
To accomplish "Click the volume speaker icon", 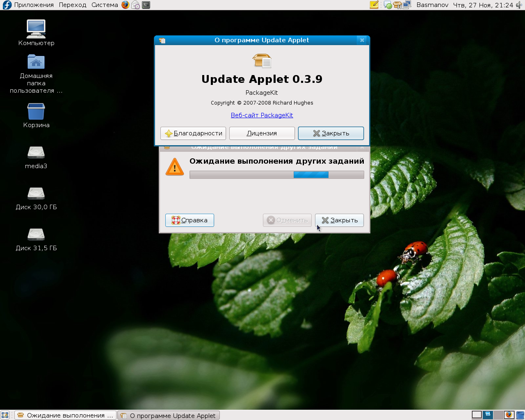I will click(x=519, y=5).
